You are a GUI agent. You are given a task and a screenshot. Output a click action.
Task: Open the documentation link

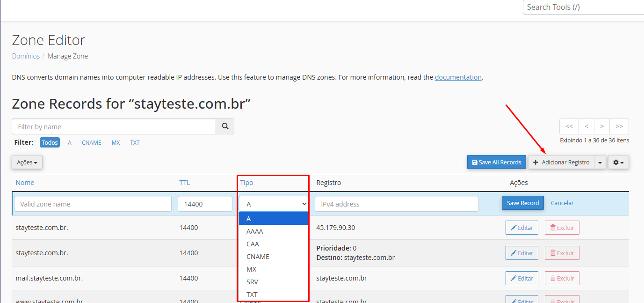click(x=458, y=77)
